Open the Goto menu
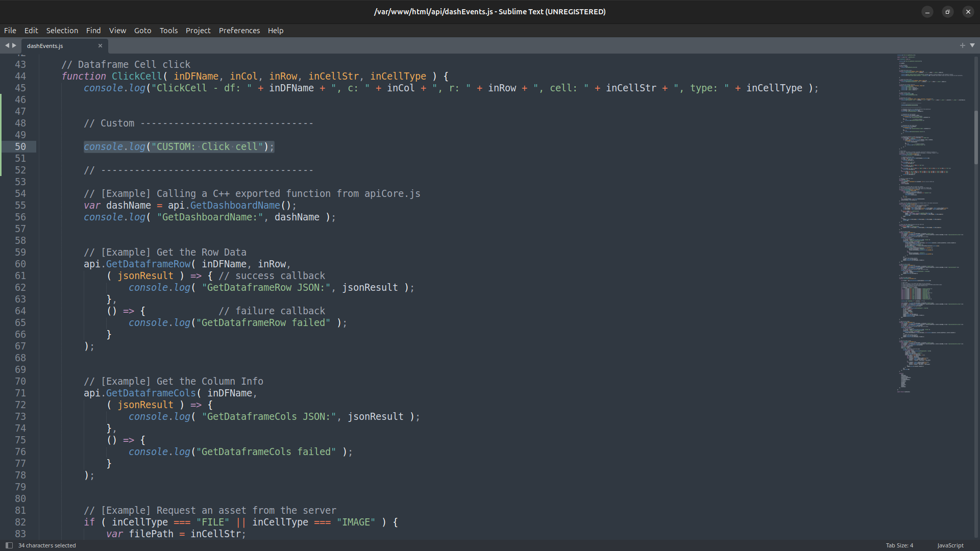Viewport: 980px width, 551px height. [x=142, y=31]
